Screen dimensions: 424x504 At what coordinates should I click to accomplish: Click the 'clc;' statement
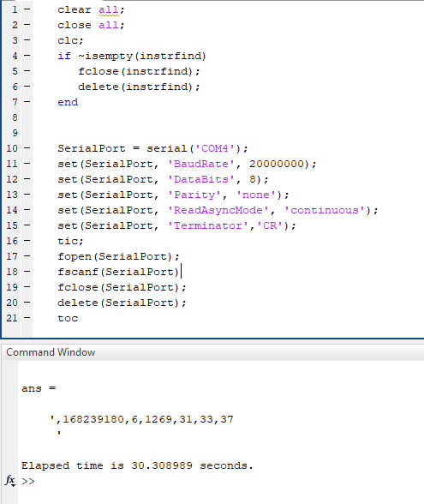(70, 40)
